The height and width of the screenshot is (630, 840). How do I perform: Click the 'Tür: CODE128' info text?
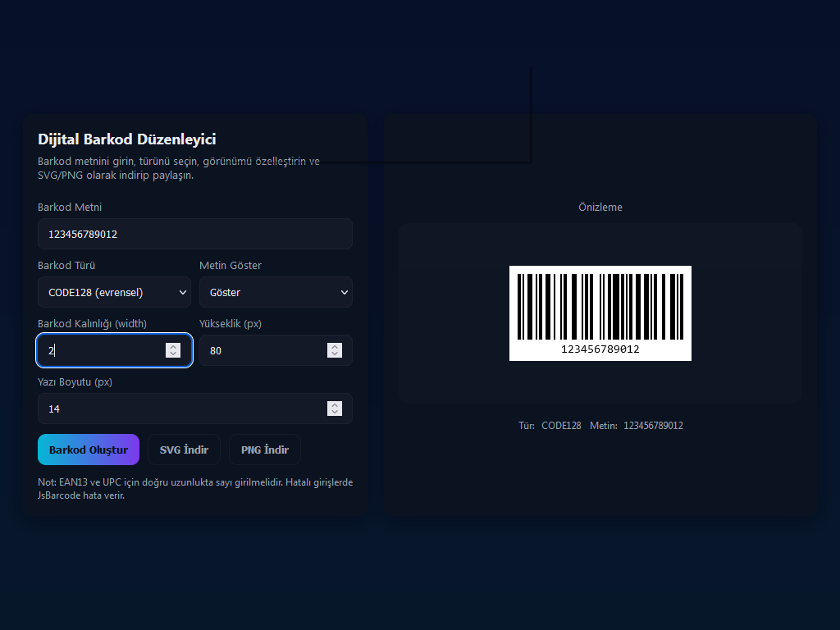pyautogui.click(x=550, y=426)
